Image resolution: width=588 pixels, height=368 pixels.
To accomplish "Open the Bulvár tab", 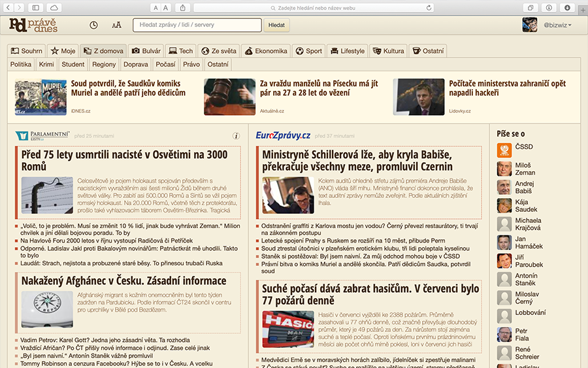I will [146, 51].
